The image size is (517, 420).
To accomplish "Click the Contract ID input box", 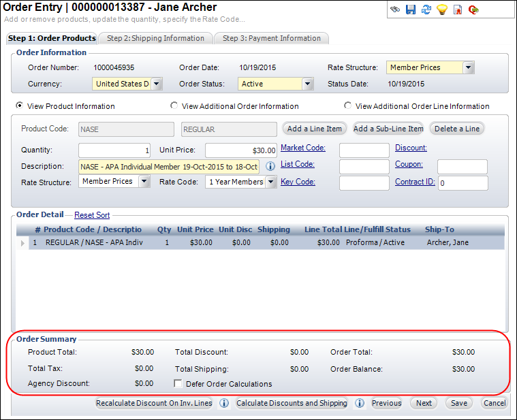I will click(463, 183).
